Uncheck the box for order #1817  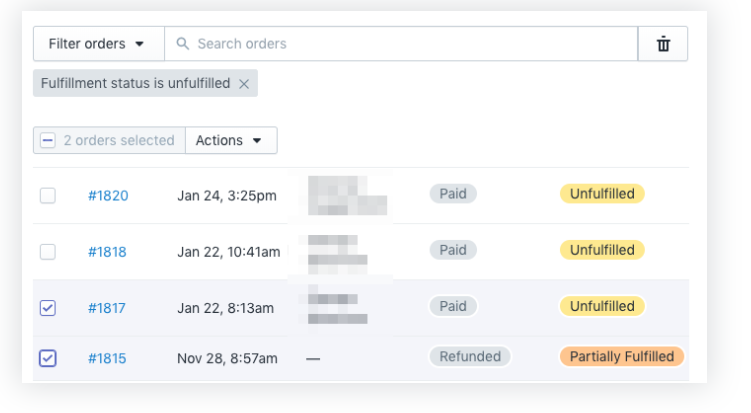coord(48,308)
